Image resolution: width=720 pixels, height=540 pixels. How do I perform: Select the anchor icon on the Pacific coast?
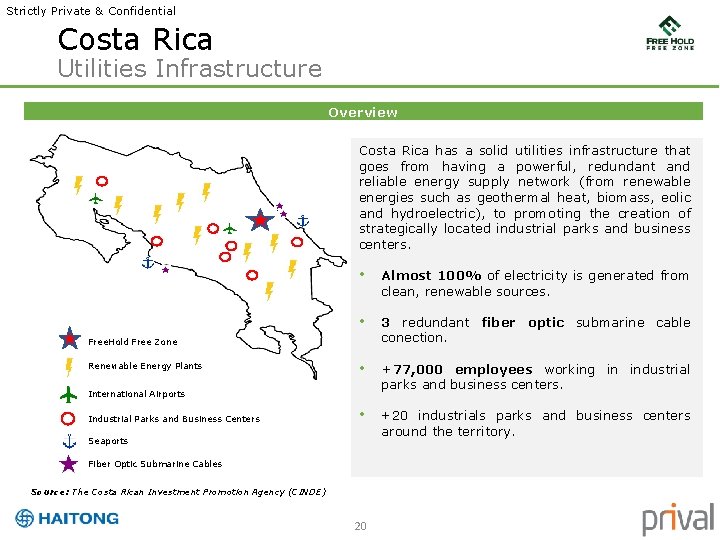coord(147,262)
